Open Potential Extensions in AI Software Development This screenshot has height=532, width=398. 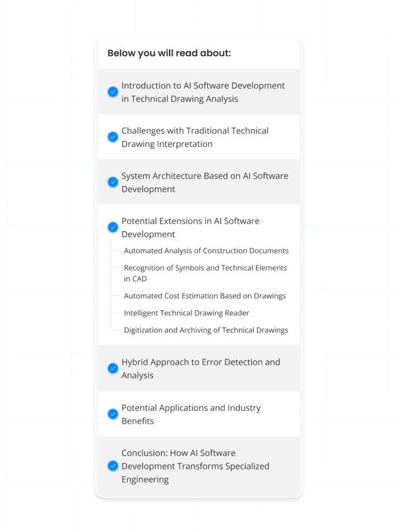point(190,228)
